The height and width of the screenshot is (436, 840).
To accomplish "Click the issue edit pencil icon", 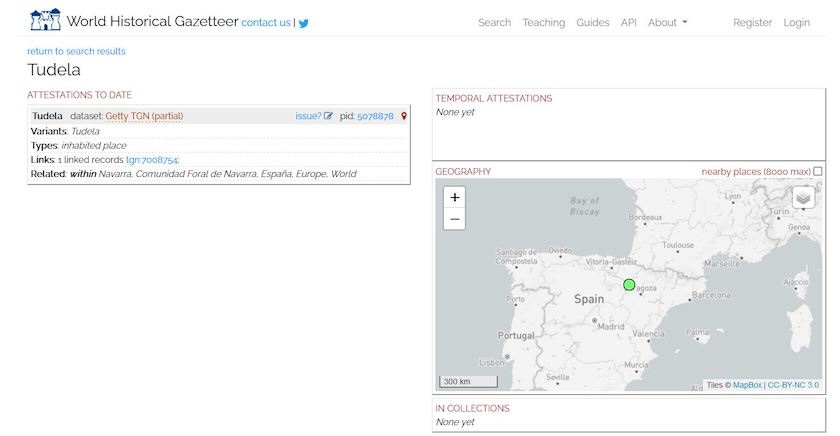I will pos(328,116).
